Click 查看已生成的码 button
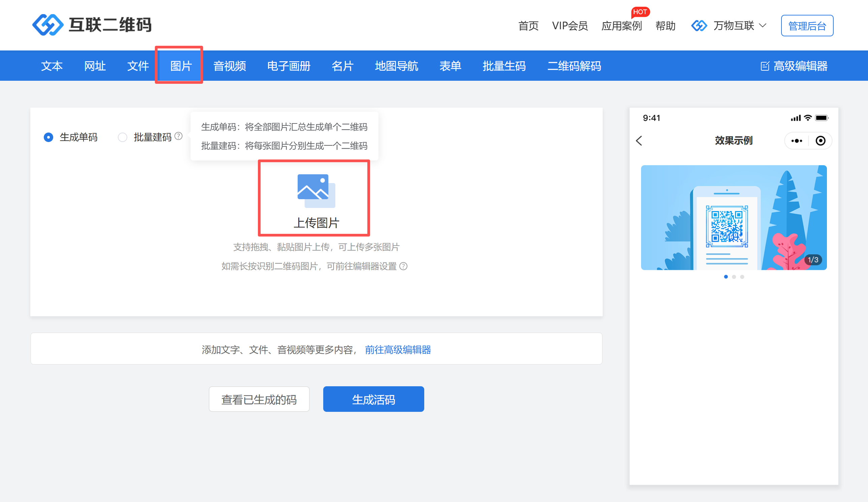This screenshot has width=868, height=502. 259,399
